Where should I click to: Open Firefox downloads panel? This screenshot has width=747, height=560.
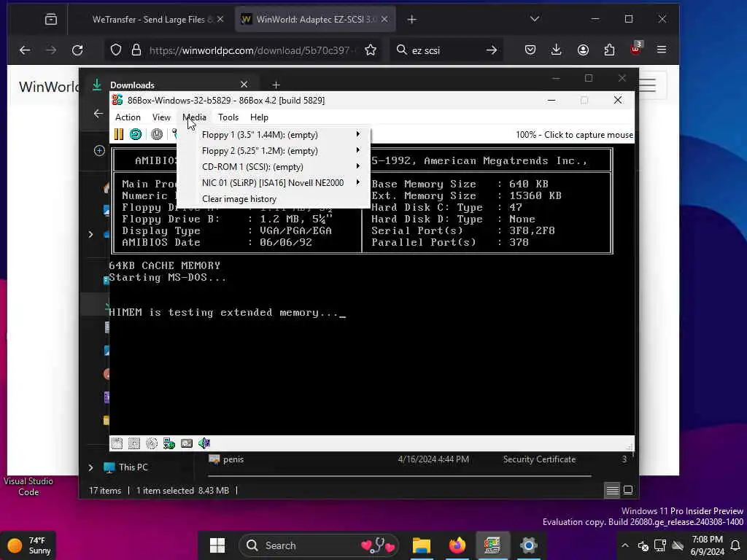coord(557,50)
